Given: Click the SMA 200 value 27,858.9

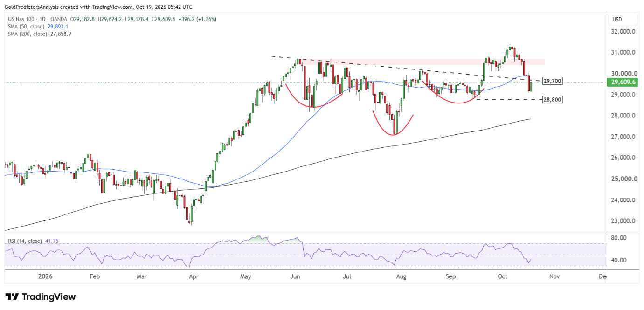Looking at the screenshot, I should (62, 34).
